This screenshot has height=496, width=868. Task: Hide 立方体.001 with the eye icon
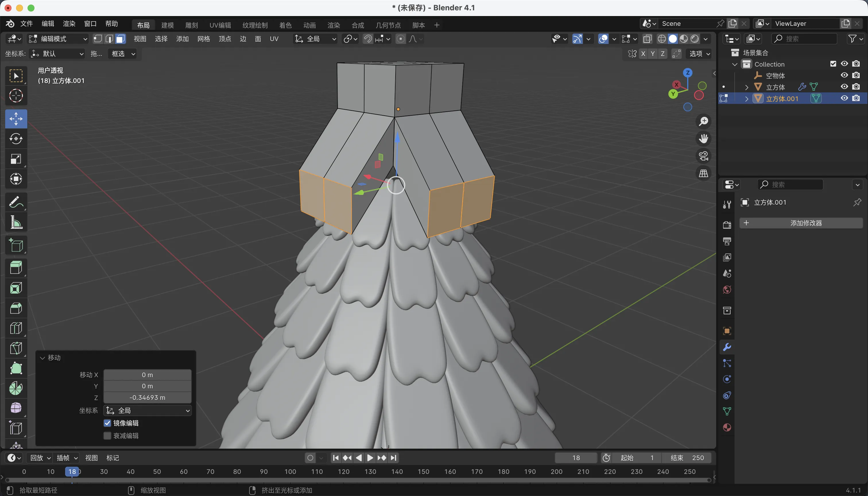(x=844, y=98)
